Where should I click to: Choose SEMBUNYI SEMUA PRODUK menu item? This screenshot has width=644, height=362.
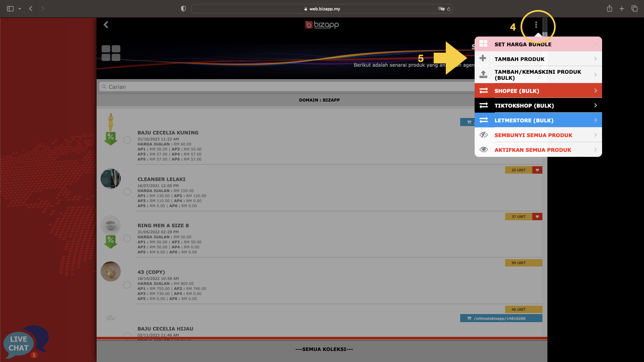click(538, 135)
